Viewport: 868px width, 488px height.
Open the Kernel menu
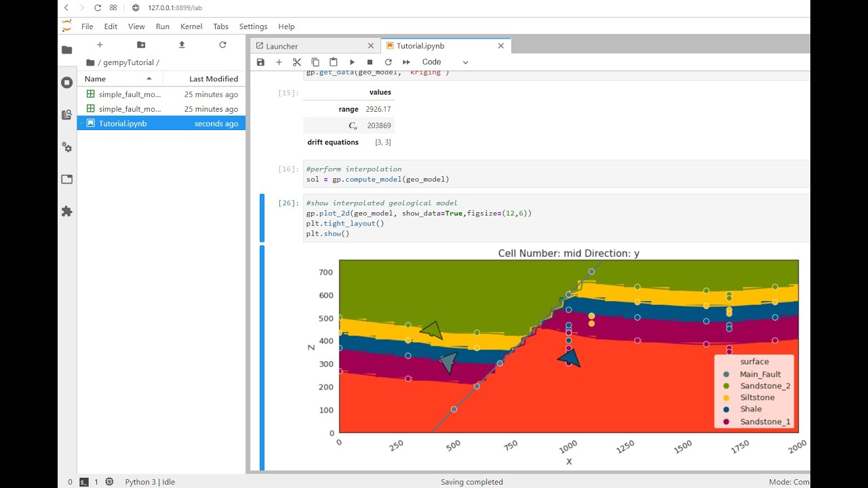tap(191, 26)
